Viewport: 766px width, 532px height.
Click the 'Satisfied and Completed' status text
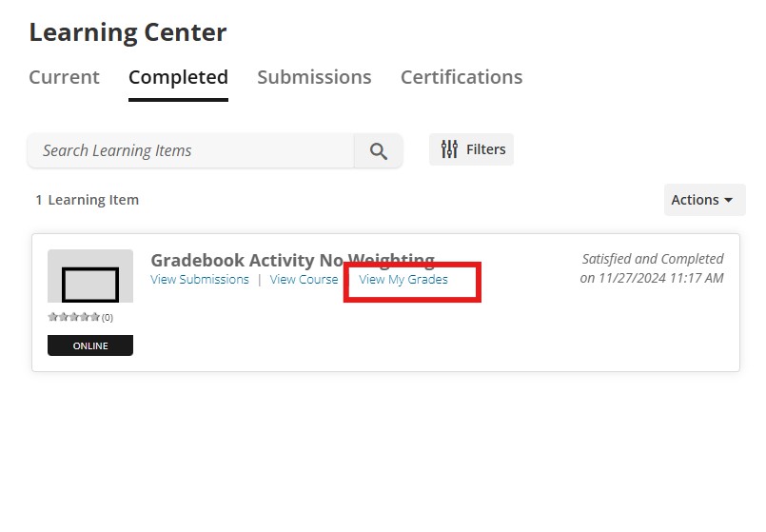tap(652, 259)
